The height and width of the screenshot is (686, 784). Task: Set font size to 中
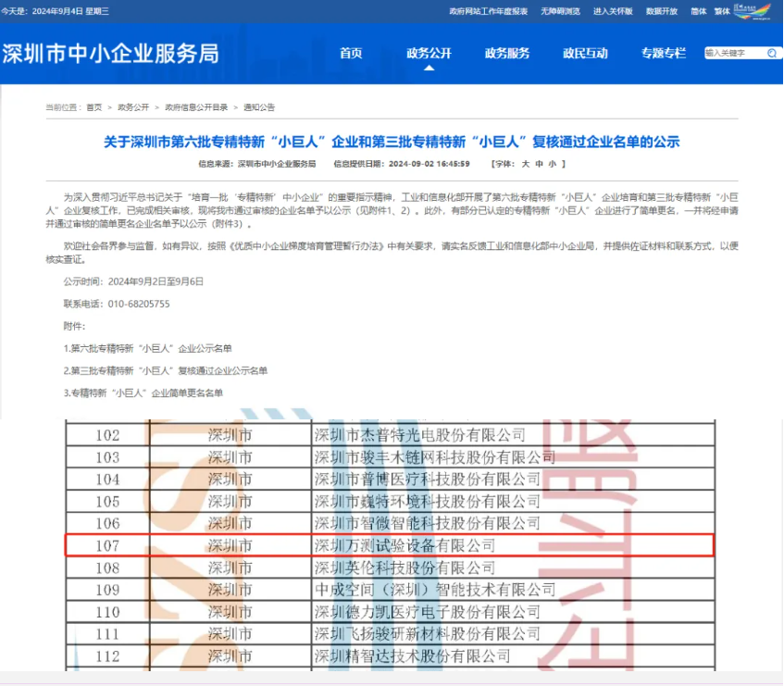pyautogui.click(x=539, y=164)
